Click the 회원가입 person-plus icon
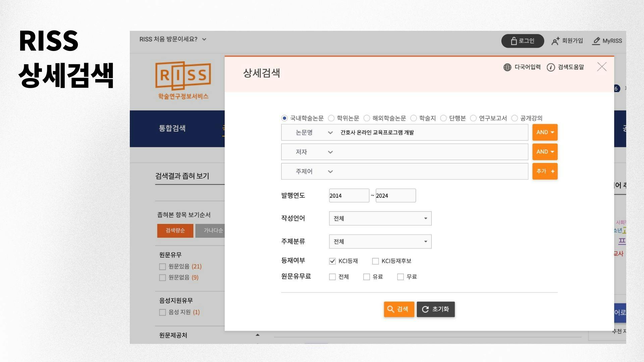The width and height of the screenshot is (644, 362). tap(555, 41)
